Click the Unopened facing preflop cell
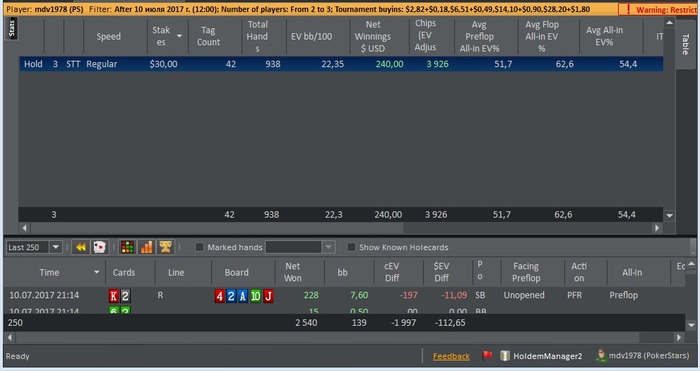Screen dimensions: 700x371 click(524, 295)
